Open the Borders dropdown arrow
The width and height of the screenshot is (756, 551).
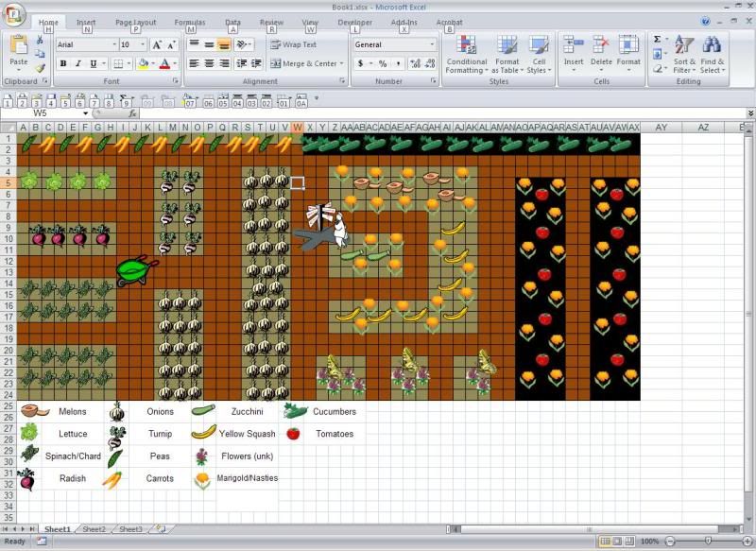pyautogui.click(x=129, y=63)
